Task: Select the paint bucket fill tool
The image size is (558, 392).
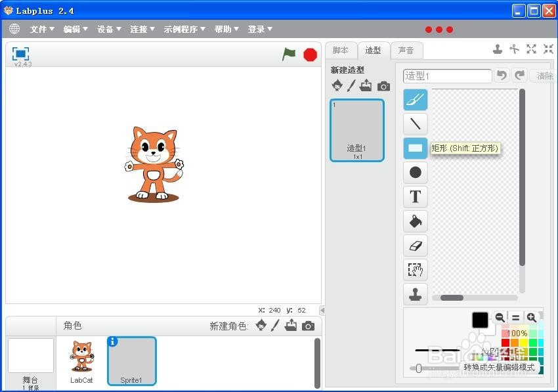Action: (416, 221)
